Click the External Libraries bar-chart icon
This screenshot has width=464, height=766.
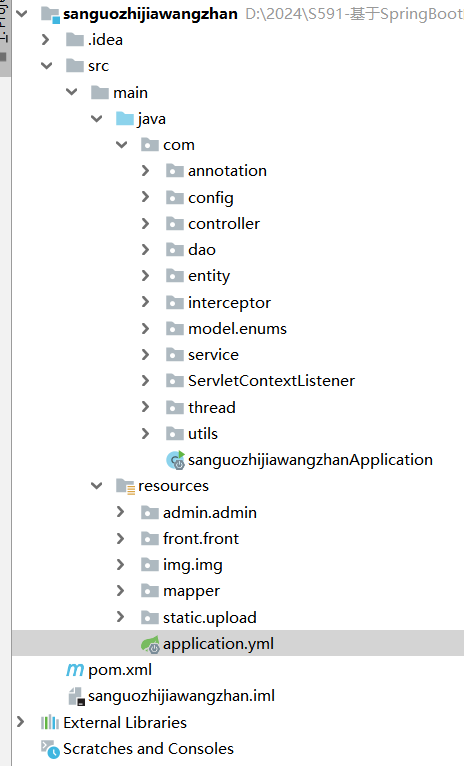tap(50, 722)
